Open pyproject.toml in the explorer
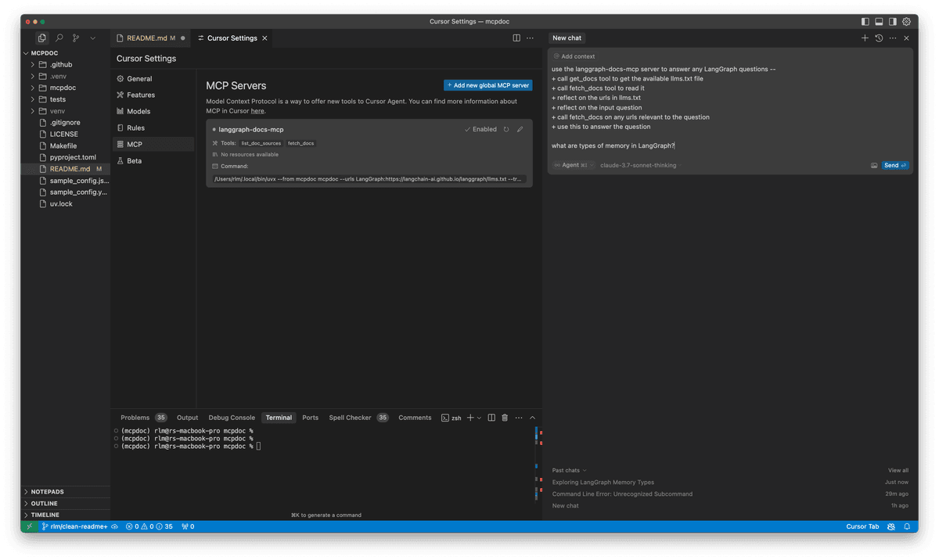 (x=73, y=157)
